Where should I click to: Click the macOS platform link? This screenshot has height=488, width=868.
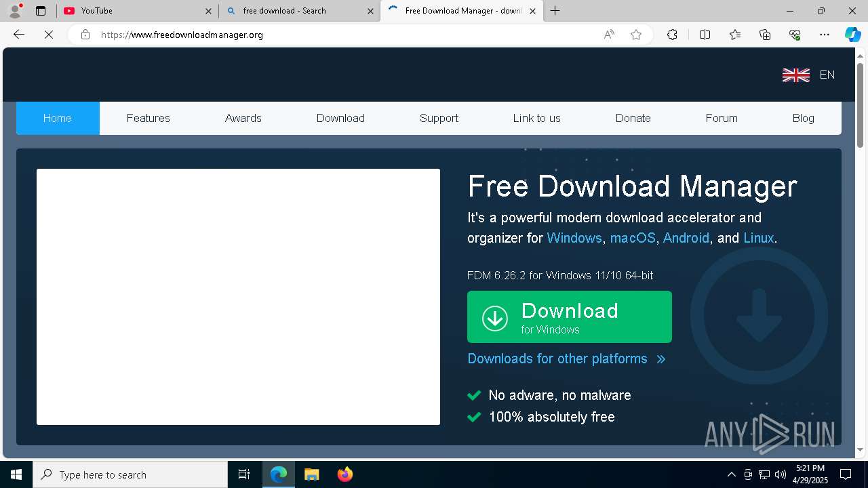tap(633, 238)
